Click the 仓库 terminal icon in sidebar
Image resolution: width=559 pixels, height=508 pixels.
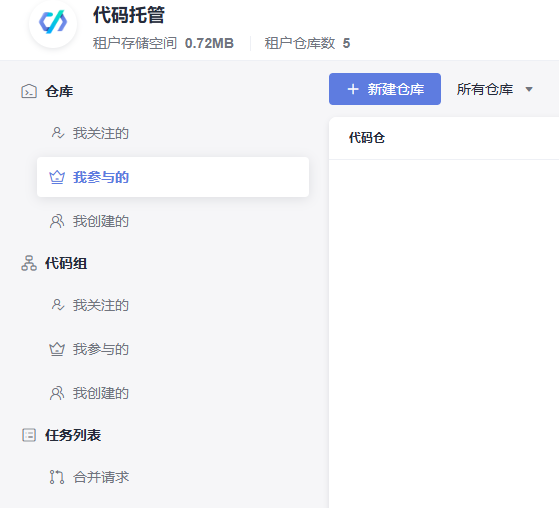(29, 91)
